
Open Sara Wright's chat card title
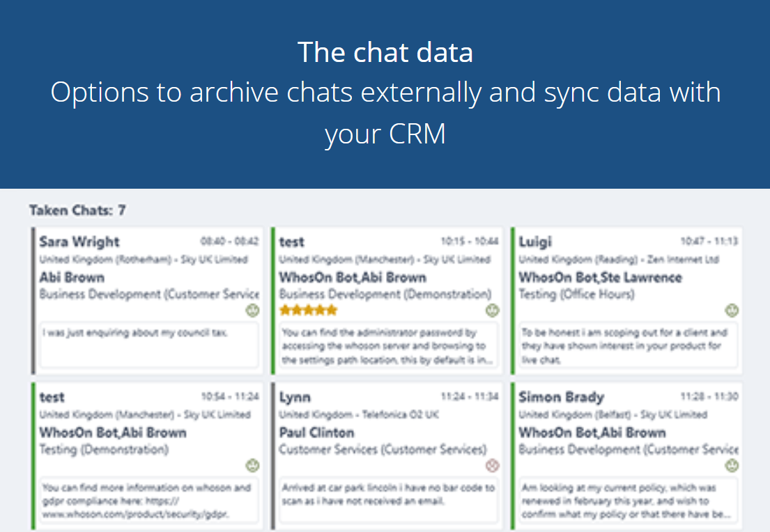79,242
